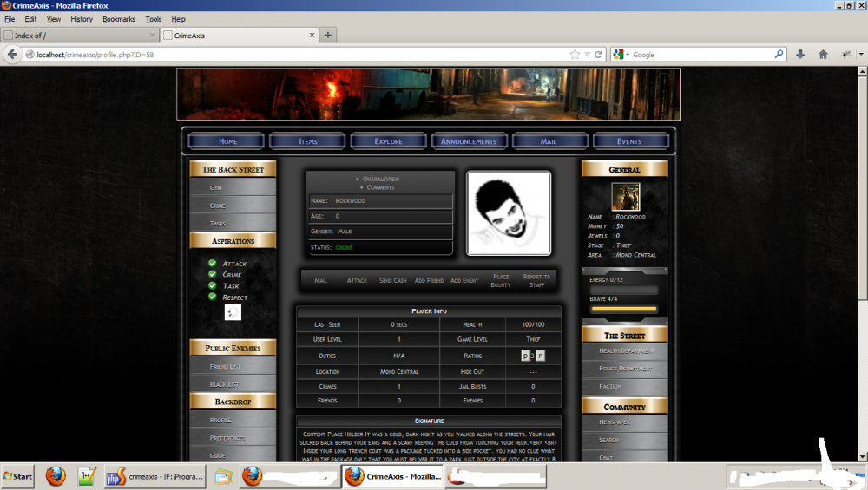The width and height of the screenshot is (868, 490).
Task: Open the General panel character icon
Action: 625,196
